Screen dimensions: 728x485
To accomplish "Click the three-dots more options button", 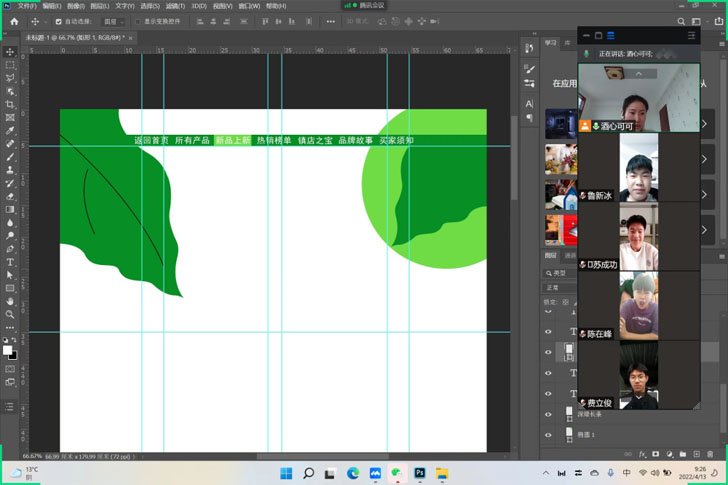I will [x=330, y=21].
